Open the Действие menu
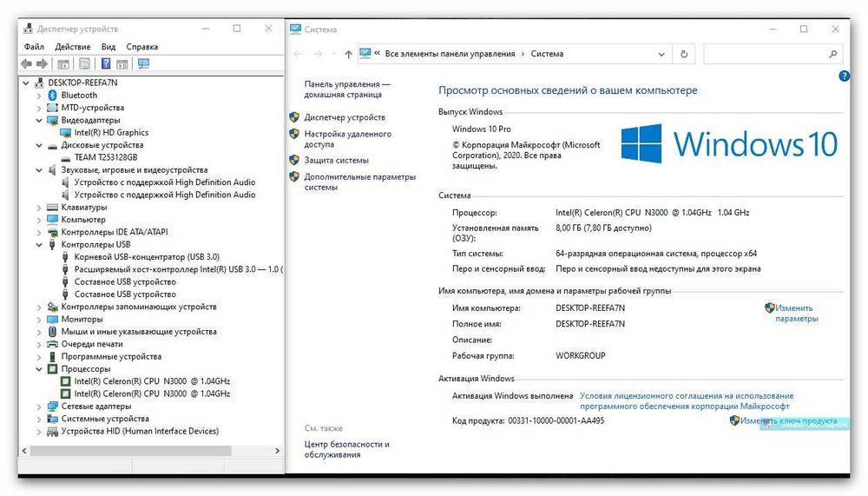Image resolution: width=868 pixels, height=496 pixels. click(73, 47)
